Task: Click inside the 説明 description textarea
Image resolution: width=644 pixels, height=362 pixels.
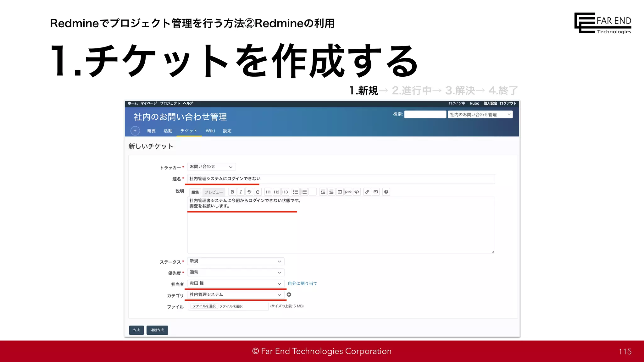Action: coord(341,225)
